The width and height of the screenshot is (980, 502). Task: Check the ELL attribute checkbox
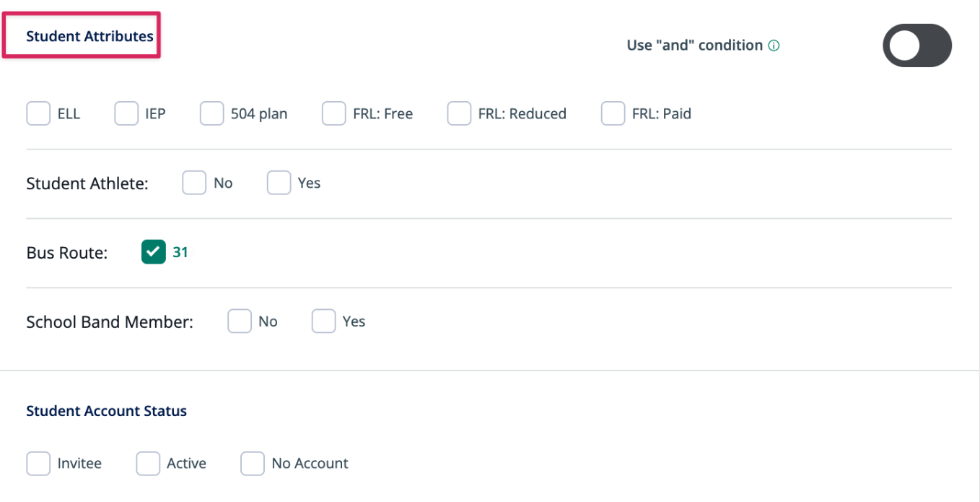pos(38,113)
